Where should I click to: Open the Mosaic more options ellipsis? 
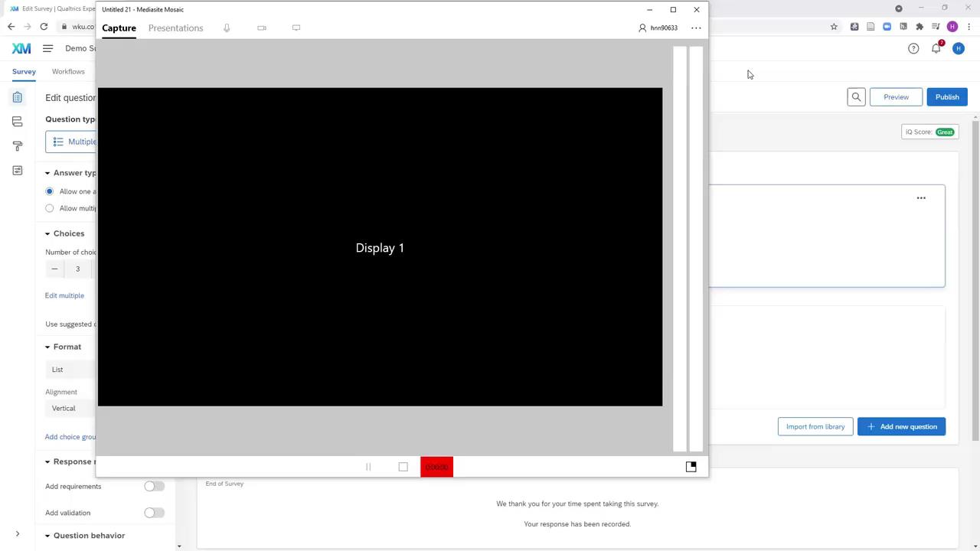click(696, 28)
